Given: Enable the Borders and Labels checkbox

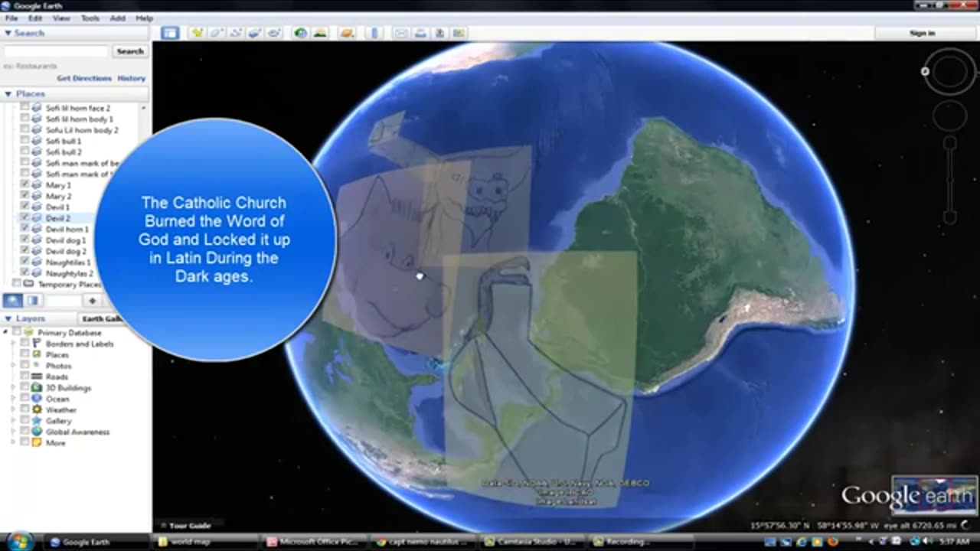Looking at the screenshot, I should (x=25, y=344).
